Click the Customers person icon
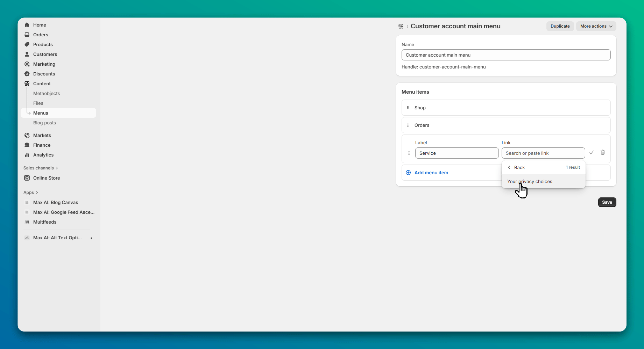644x349 pixels. coord(27,54)
